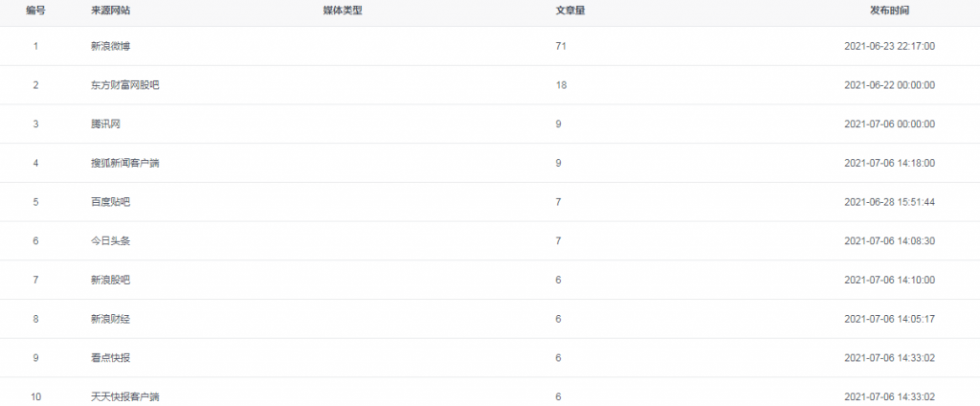The image size is (980, 406).
Task: Open the 搜狐新闻客户端 source entry
Action: point(124,163)
